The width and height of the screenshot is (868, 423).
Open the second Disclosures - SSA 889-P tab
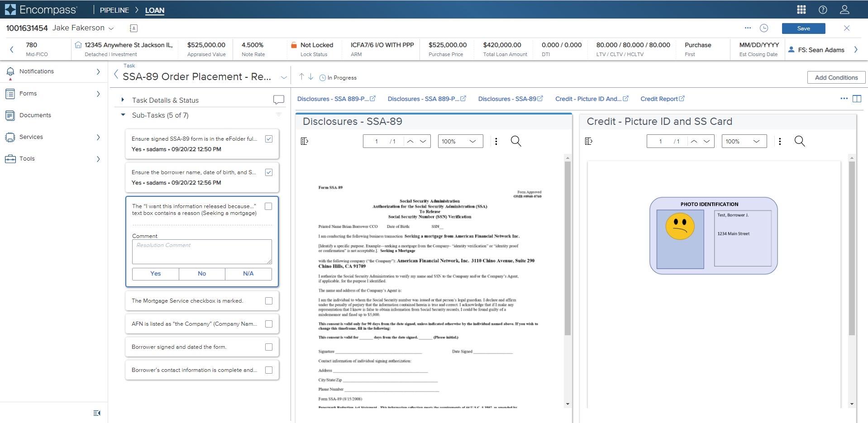pos(427,99)
